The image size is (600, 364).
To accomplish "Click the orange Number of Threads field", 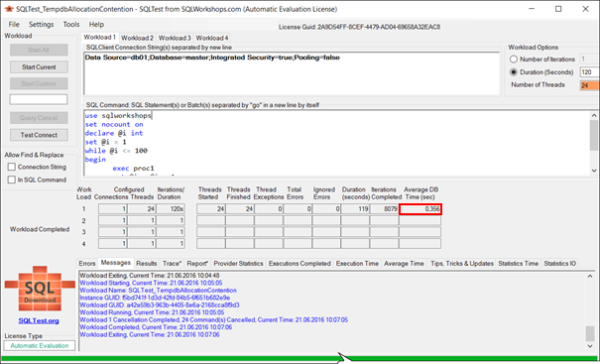I will click(x=590, y=85).
